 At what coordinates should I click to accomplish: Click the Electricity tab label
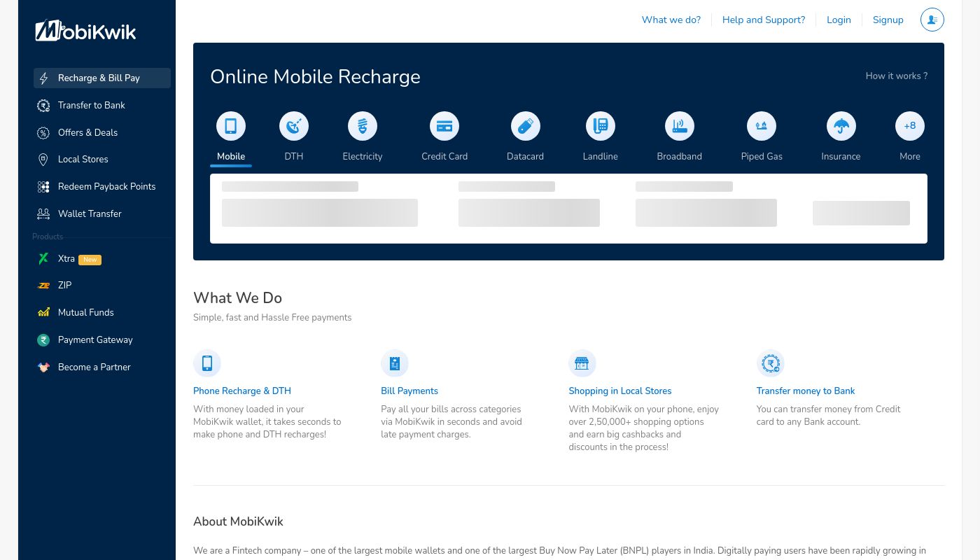pyautogui.click(x=363, y=157)
